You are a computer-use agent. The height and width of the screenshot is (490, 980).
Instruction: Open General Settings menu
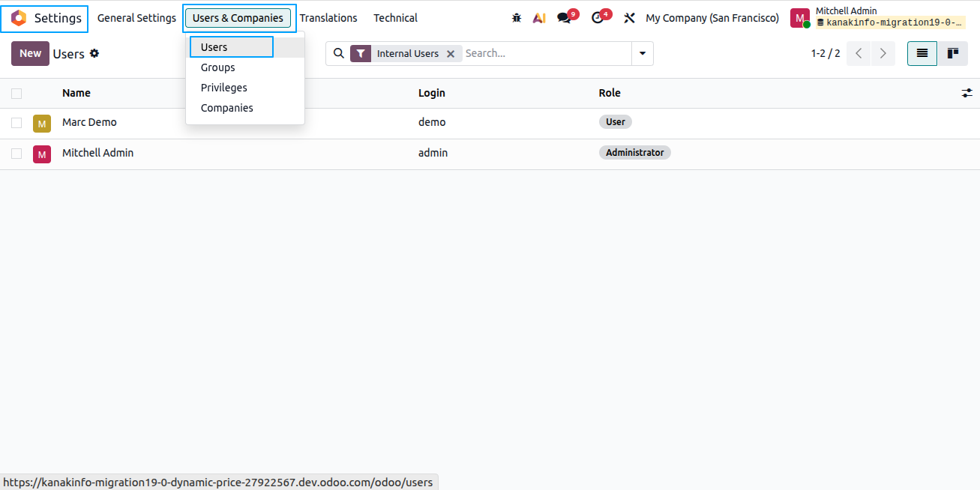136,18
